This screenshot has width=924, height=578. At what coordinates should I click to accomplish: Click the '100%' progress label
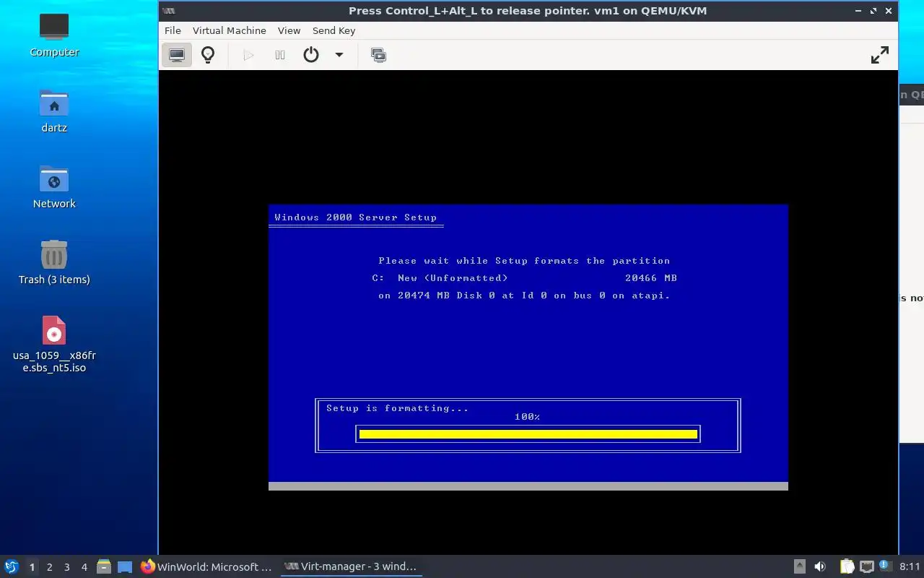pyautogui.click(x=528, y=417)
